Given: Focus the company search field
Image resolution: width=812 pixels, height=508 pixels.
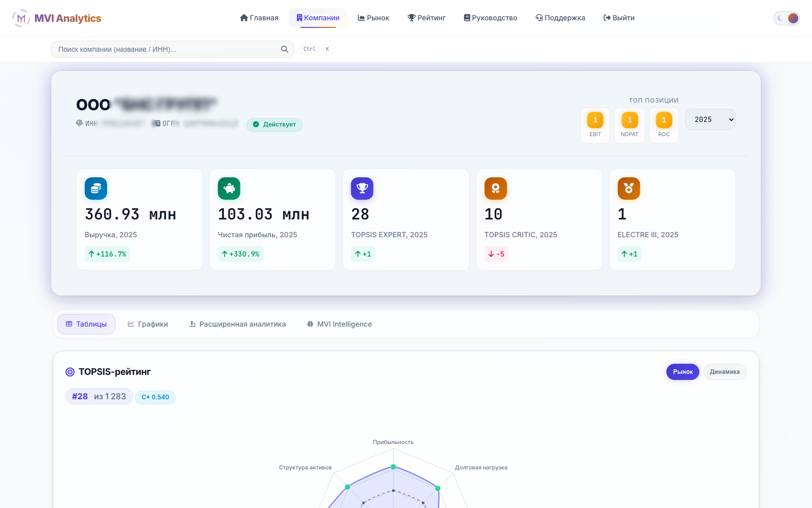Looking at the screenshot, I should (x=173, y=49).
